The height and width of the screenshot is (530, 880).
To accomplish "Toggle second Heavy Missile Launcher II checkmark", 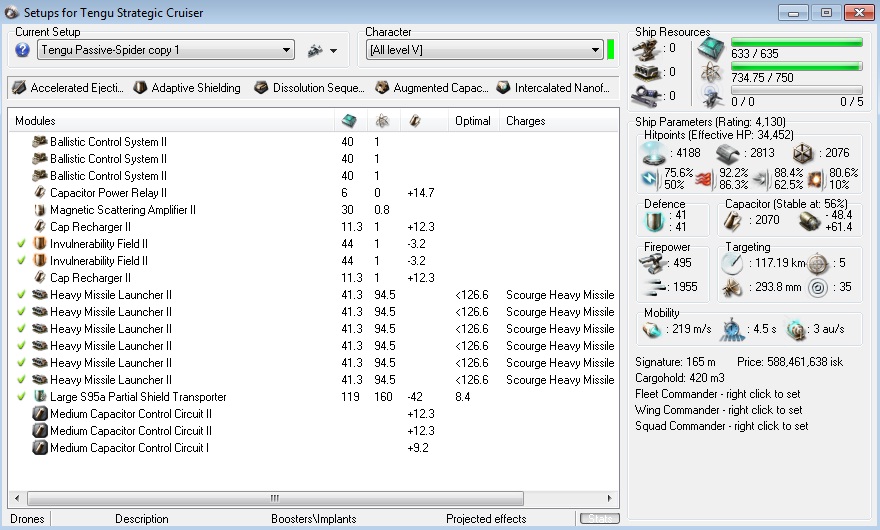I will coord(21,312).
